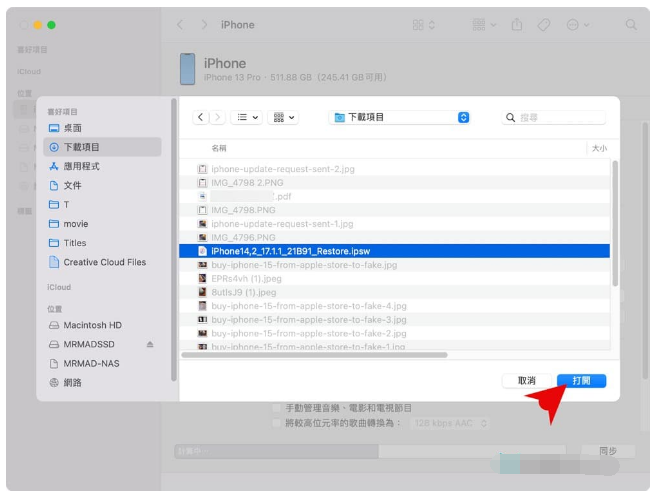The width and height of the screenshot is (657, 498).
Task: Click IMG_4798.PNG file row
Action: click(394, 210)
